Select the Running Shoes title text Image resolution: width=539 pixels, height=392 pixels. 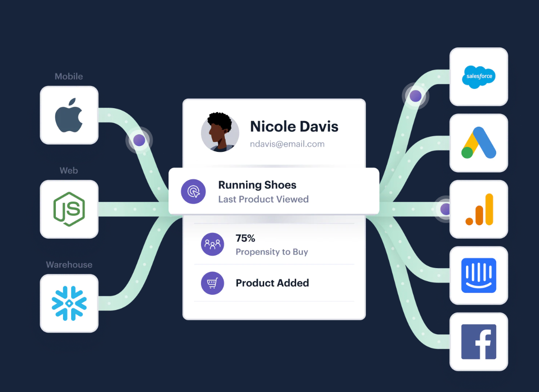click(257, 185)
